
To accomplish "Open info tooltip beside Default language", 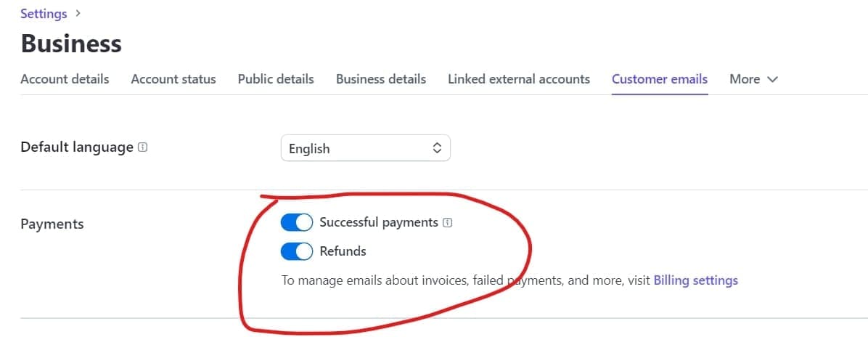I will [x=143, y=147].
